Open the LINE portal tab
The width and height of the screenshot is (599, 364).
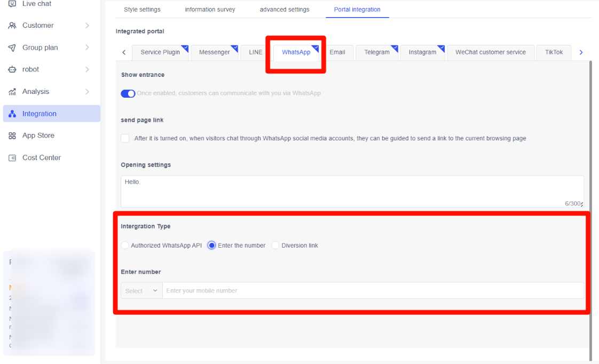pyautogui.click(x=256, y=52)
